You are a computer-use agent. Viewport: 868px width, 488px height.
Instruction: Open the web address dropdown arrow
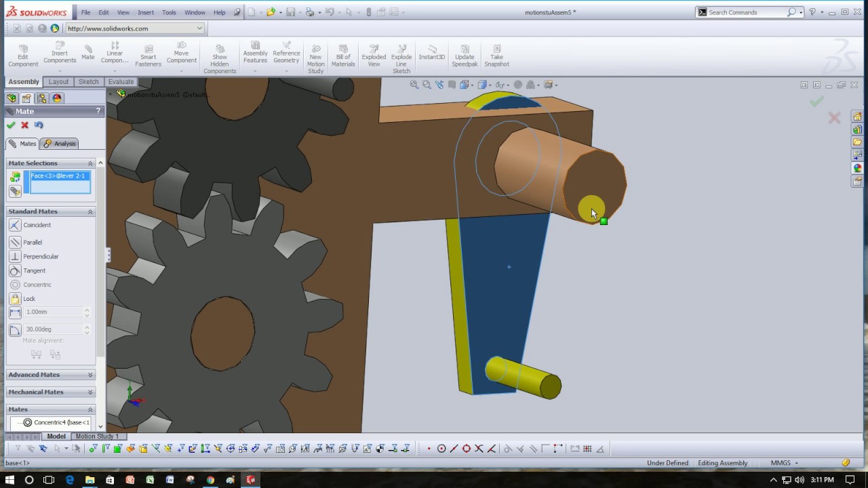(199, 28)
